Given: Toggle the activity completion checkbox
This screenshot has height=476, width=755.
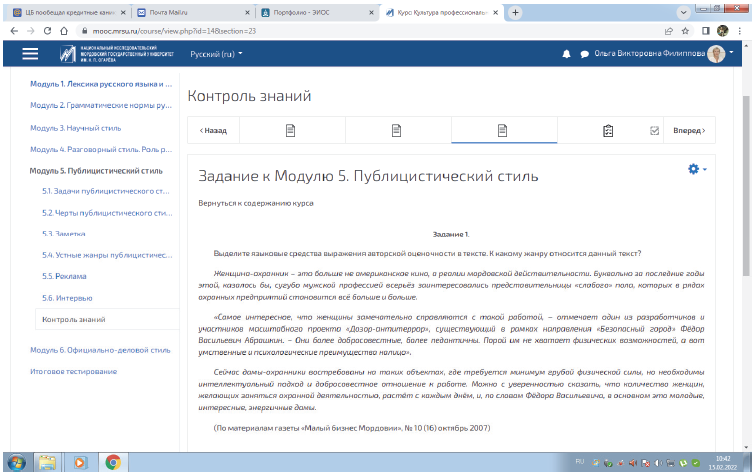Looking at the screenshot, I should 654,130.
